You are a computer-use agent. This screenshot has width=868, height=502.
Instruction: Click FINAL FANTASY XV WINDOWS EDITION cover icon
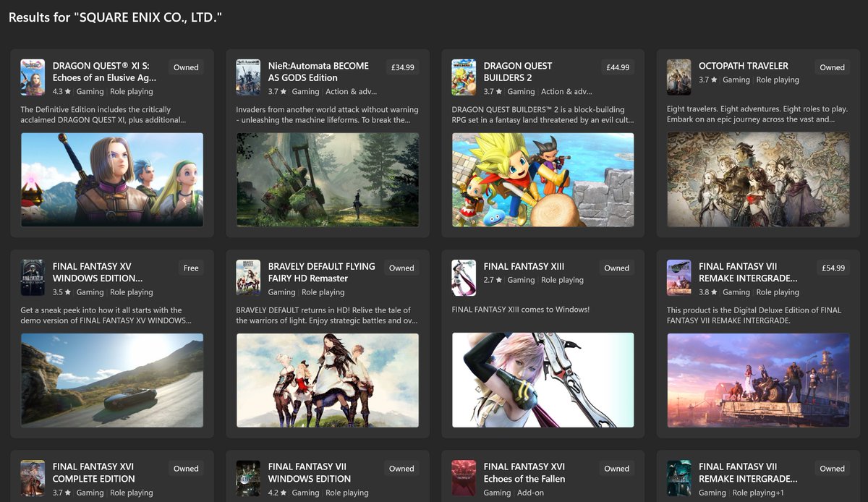(x=33, y=278)
